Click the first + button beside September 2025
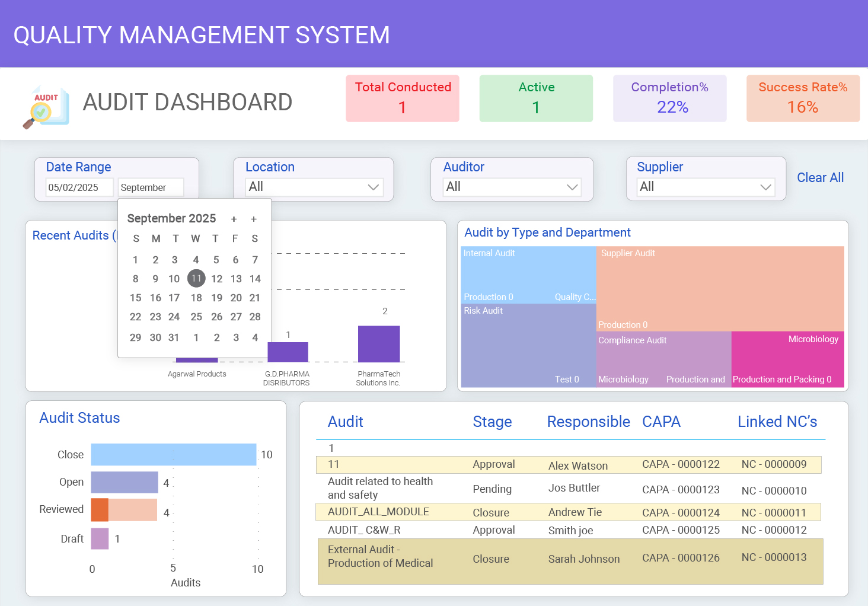Screen dimensions: 868x606 [x=234, y=219]
